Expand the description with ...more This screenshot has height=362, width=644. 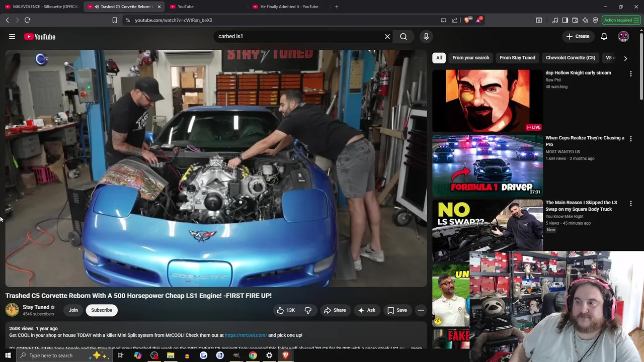(416, 348)
